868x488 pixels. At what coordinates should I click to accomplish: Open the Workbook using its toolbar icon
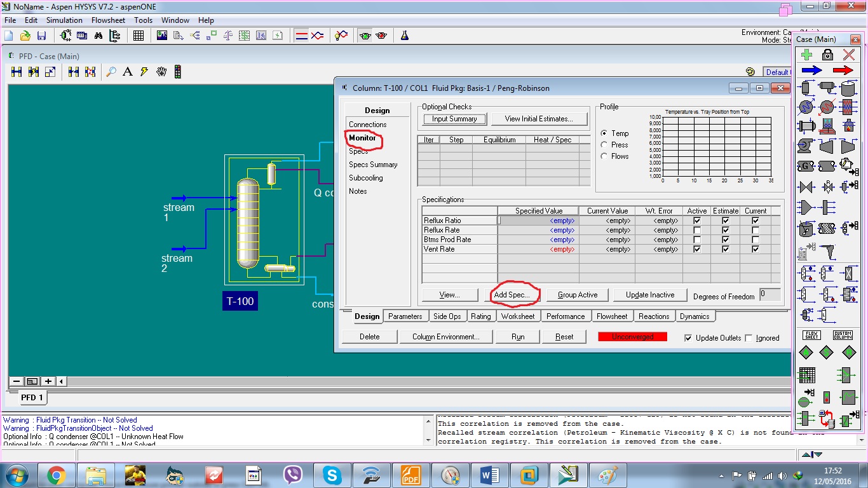tap(139, 35)
